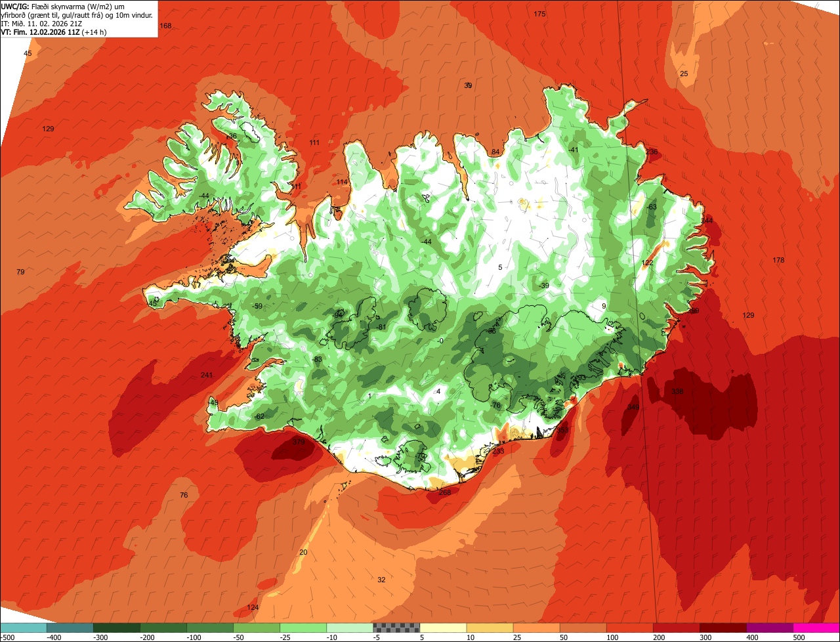Click the land value -63
Image resolution: width=840 pixels, height=642 pixels.
651,207
